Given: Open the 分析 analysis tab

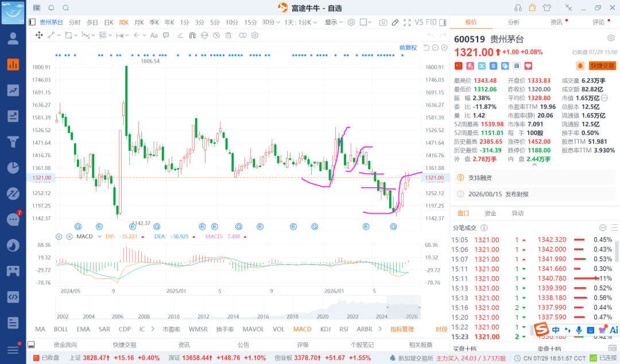Looking at the screenshot, I should tap(513, 22).
